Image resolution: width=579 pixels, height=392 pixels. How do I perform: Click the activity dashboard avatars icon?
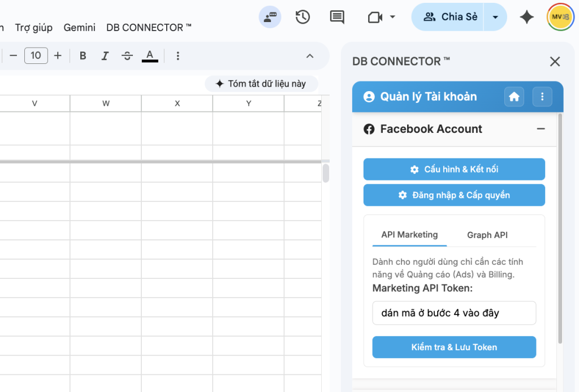coord(270,17)
